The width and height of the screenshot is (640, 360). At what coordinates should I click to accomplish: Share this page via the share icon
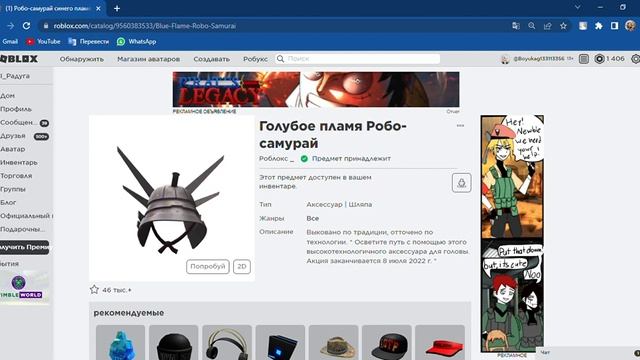click(547, 26)
